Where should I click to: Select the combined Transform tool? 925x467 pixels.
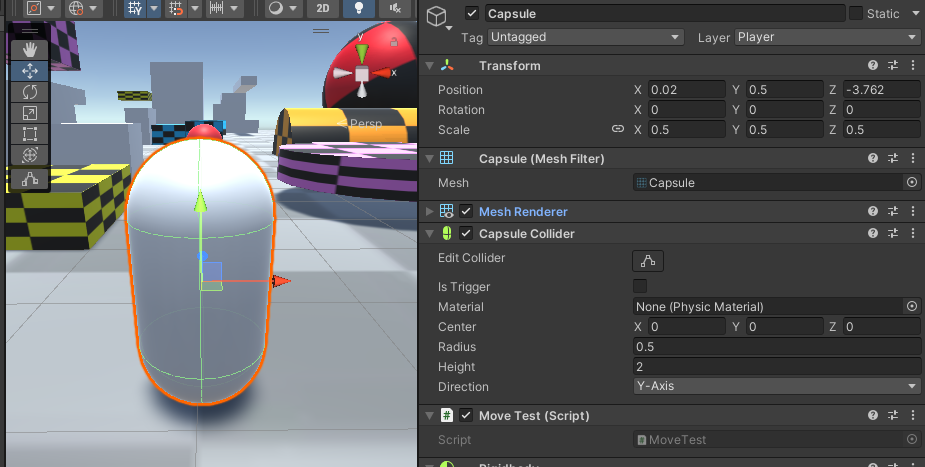pyautogui.click(x=29, y=155)
